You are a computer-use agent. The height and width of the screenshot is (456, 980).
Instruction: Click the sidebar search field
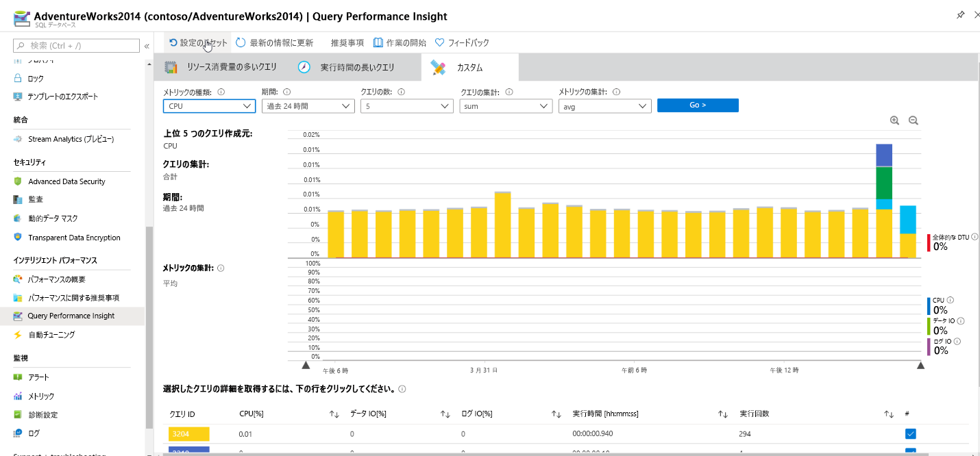75,46
